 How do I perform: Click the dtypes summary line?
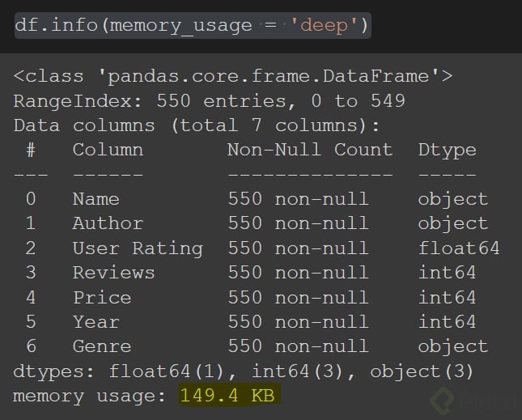pos(244,371)
